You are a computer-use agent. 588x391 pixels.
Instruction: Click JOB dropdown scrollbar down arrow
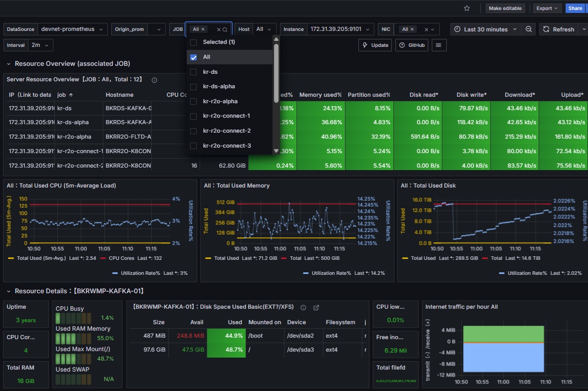coord(277,151)
